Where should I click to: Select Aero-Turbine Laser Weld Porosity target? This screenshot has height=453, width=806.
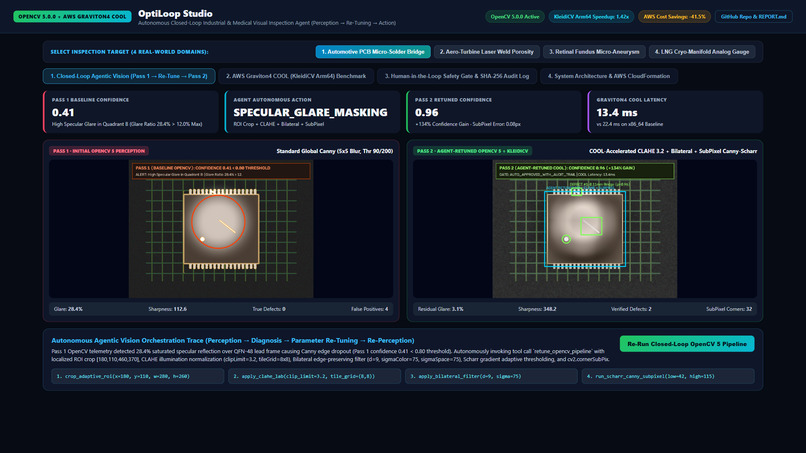486,52
